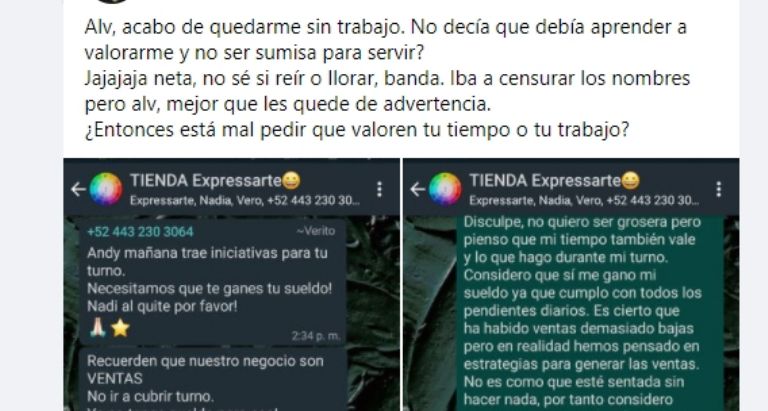Click the color wheel group avatar on left
768x411 pixels.
(106, 189)
